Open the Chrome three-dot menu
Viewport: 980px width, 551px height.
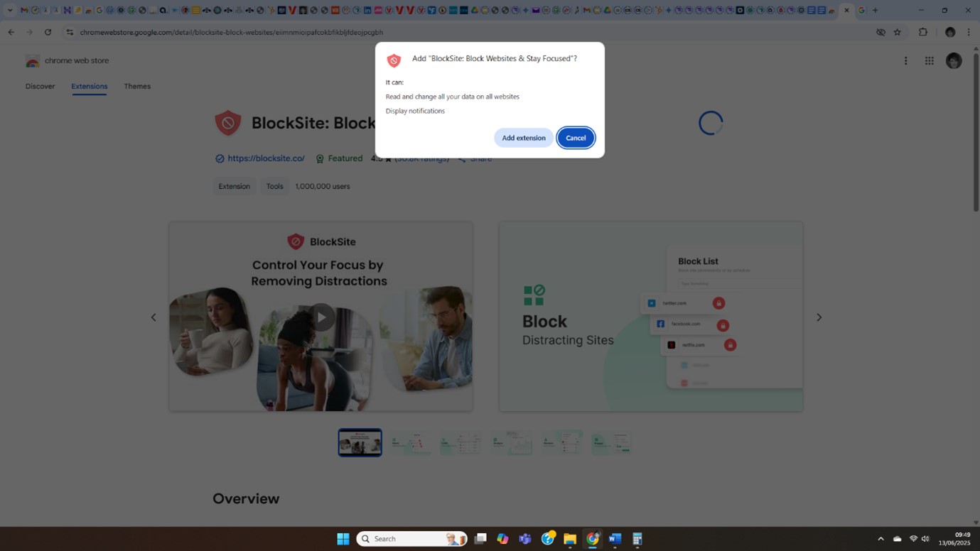point(969,32)
